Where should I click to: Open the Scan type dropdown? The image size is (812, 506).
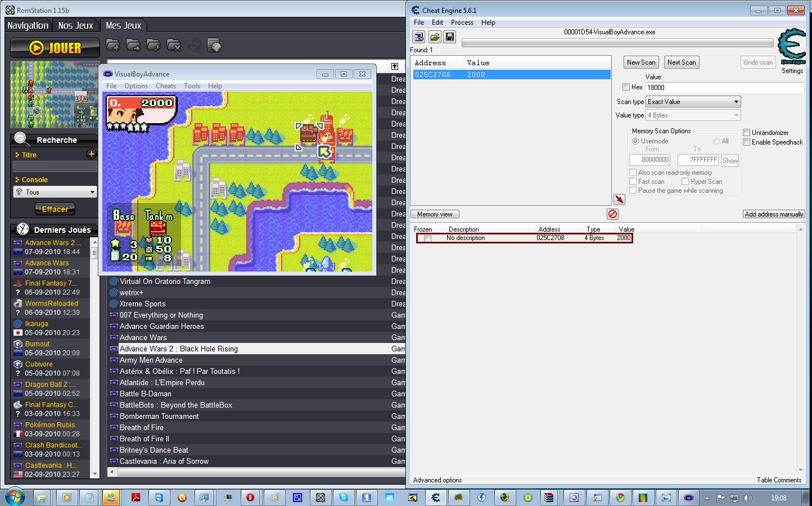click(x=693, y=102)
